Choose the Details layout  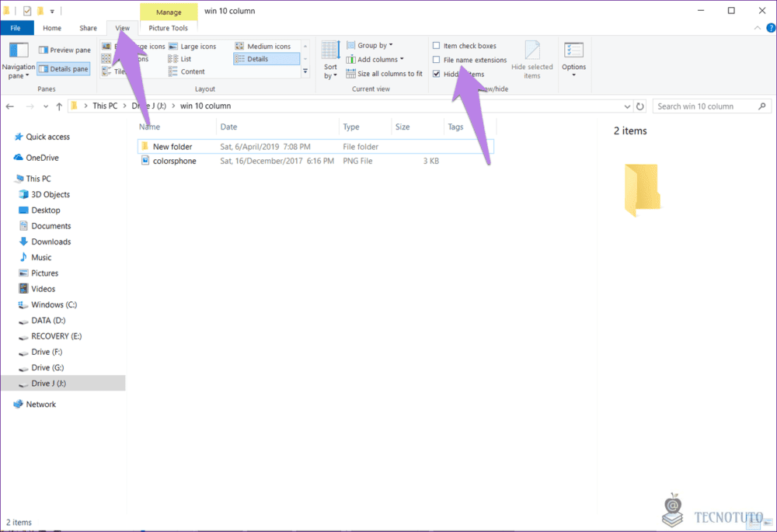coord(267,59)
